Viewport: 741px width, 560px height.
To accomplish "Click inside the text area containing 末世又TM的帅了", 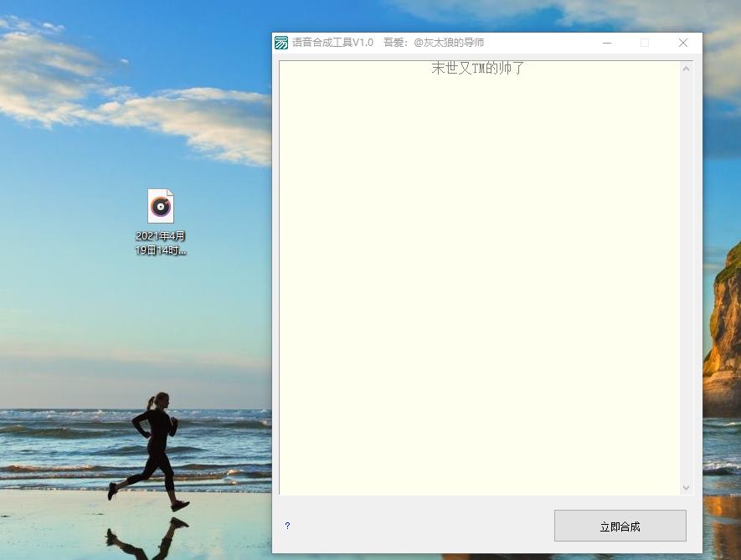I will [x=479, y=277].
